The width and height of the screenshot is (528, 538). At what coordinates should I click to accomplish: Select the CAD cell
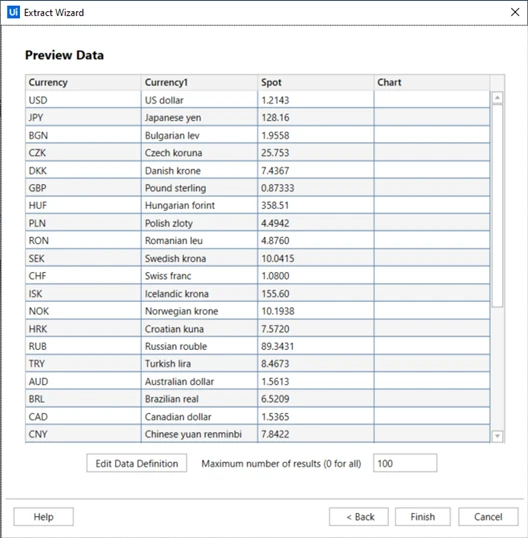(x=83, y=417)
